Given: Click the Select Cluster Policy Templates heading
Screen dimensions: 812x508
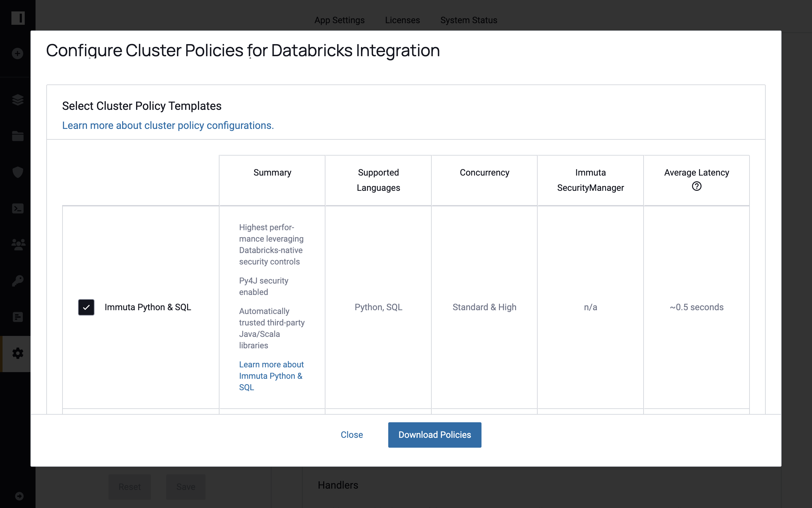Looking at the screenshot, I should point(141,106).
